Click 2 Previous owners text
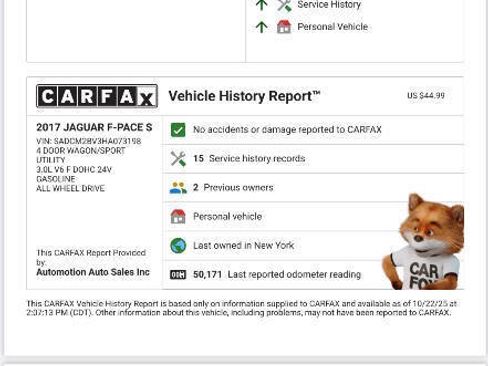This screenshot has height=366, width=488. point(233,188)
